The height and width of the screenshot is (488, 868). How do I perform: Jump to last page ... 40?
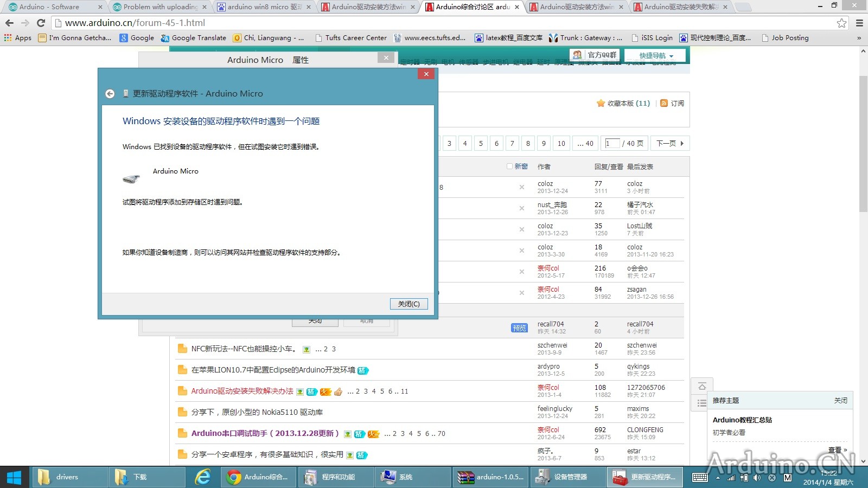(585, 143)
